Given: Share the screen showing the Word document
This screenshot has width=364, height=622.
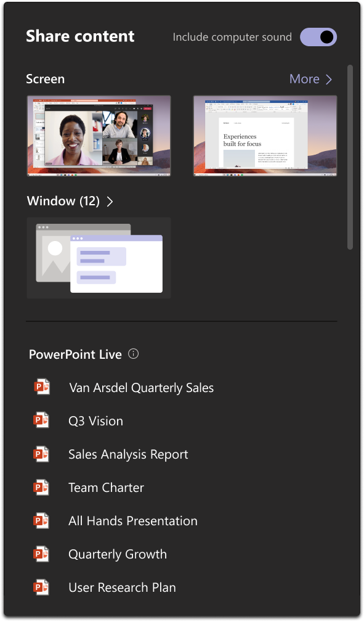Looking at the screenshot, I should point(265,136).
